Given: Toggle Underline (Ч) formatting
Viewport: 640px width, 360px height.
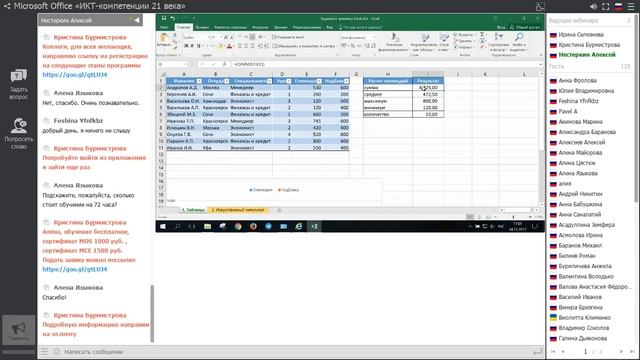Looking at the screenshot, I should [199, 46].
